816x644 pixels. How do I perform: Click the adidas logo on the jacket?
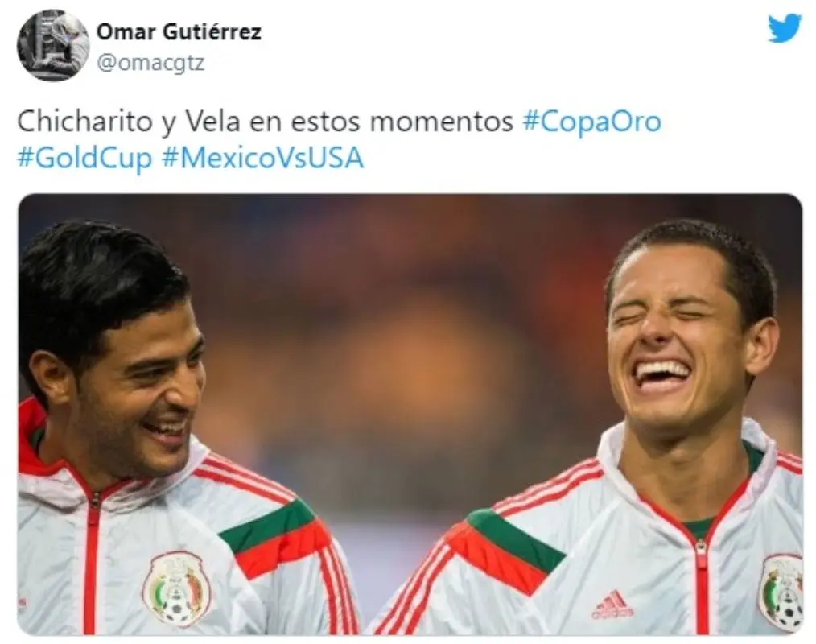click(612, 605)
